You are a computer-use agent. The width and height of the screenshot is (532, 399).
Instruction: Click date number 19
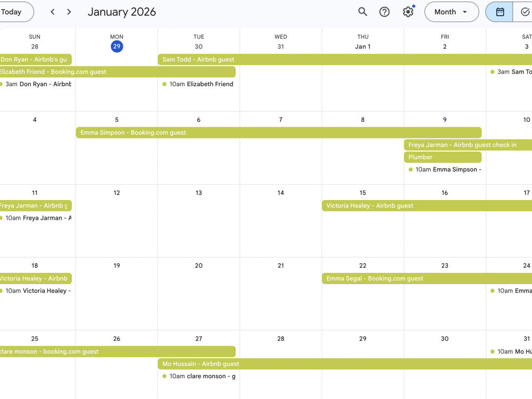117,265
